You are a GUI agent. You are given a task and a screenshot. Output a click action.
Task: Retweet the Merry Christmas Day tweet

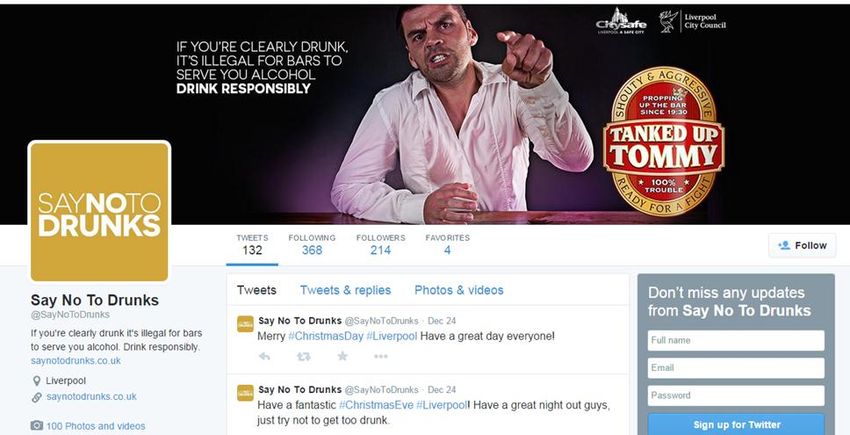[x=304, y=356]
